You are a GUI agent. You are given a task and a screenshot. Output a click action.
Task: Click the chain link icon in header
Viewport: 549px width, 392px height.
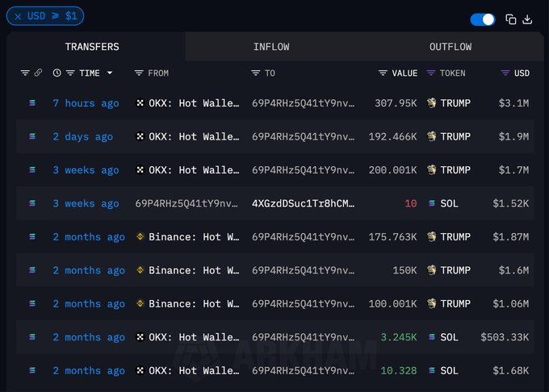(38, 73)
